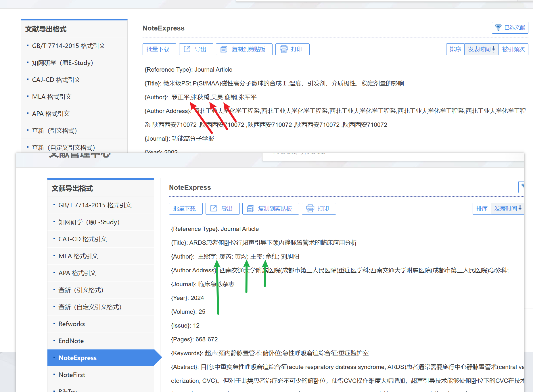Viewport: 533px width, 392px height.
Task: Select MLA 格式引文 in top window
Action: tap(74, 97)
